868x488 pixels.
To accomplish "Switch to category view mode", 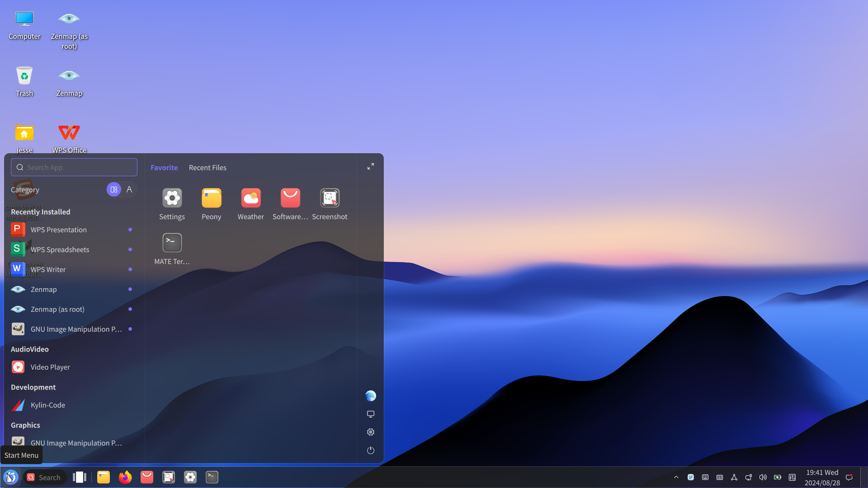I will coord(114,190).
